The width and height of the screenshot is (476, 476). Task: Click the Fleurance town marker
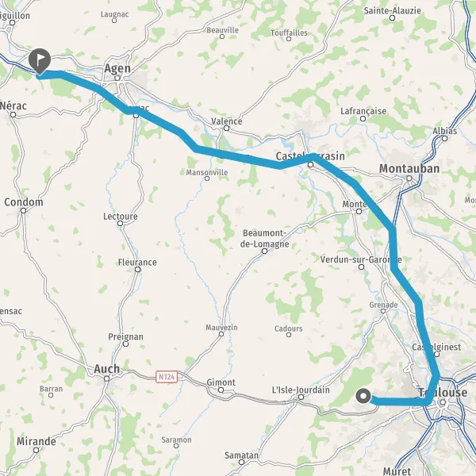(x=137, y=270)
